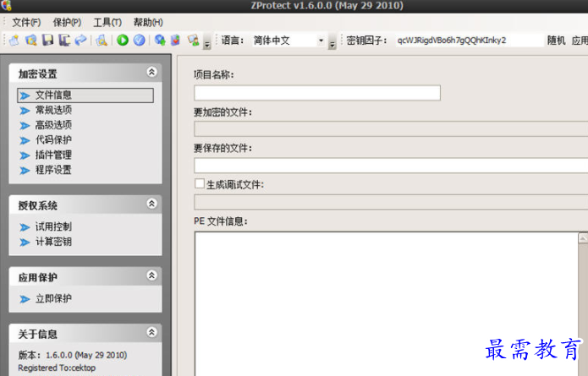Click inside the PE 文件信息 text area

pyautogui.click(x=387, y=303)
